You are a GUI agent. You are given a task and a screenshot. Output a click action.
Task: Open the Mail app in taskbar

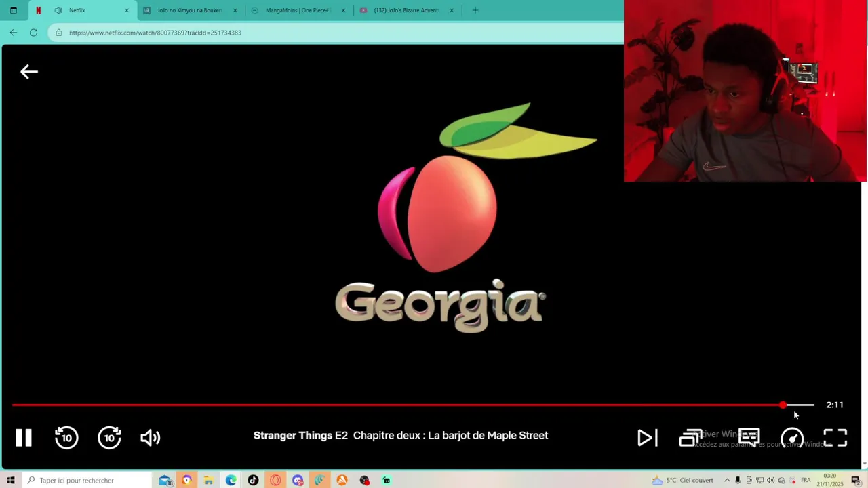165,480
